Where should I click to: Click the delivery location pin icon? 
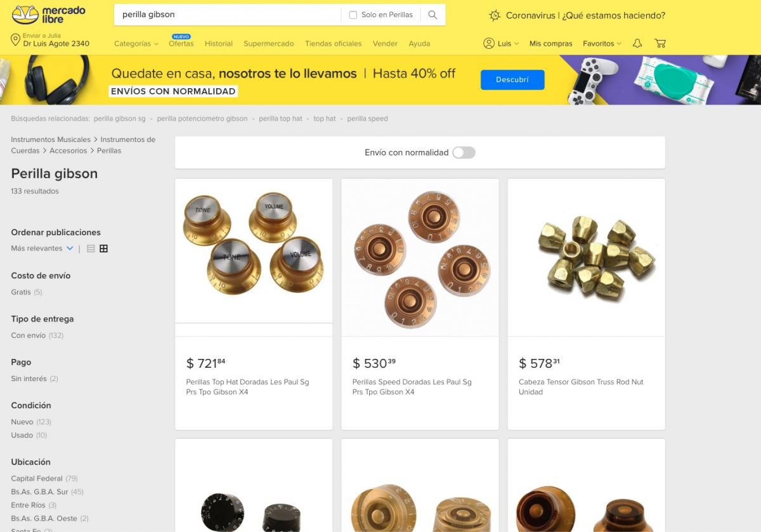tap(15, 40)
